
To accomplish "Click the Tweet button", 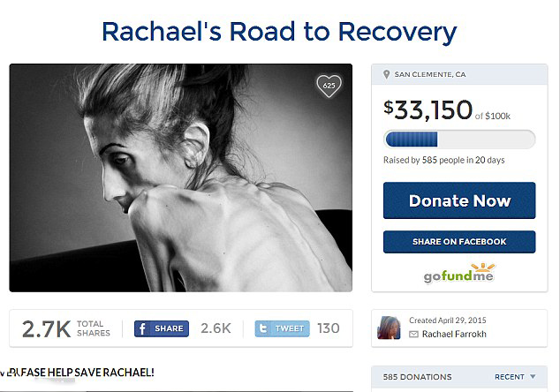I will [282, 328].
